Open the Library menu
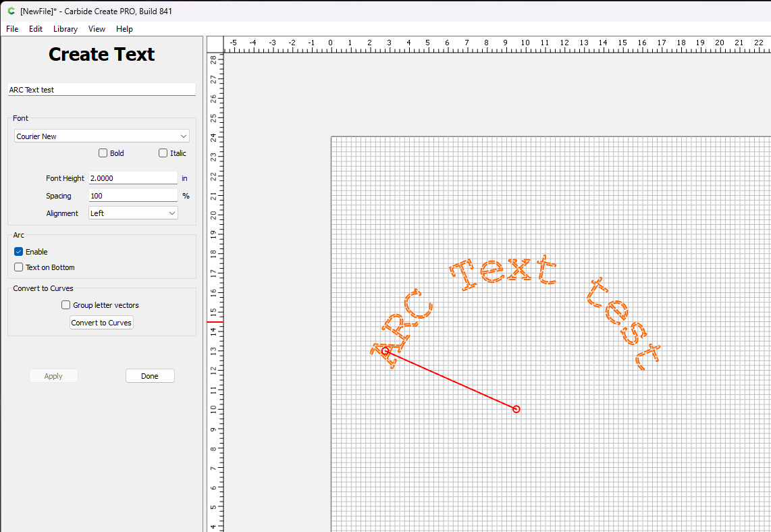Image resolution: width=771 pixels, height=532 pixels. tap(65, 29)
